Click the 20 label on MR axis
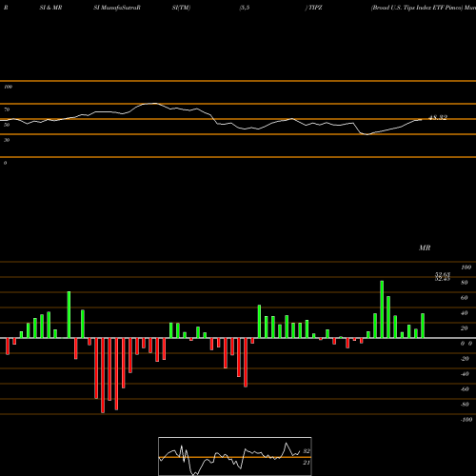Image resolution: width=476 pixels, height=476 pixels. click(x=465, y=328)
